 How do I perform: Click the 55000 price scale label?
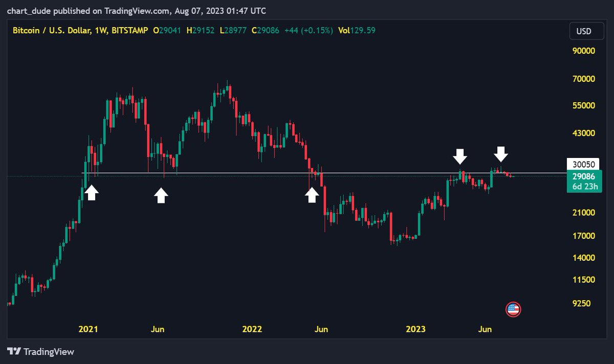pyautogui.click(x=584, y=105)
